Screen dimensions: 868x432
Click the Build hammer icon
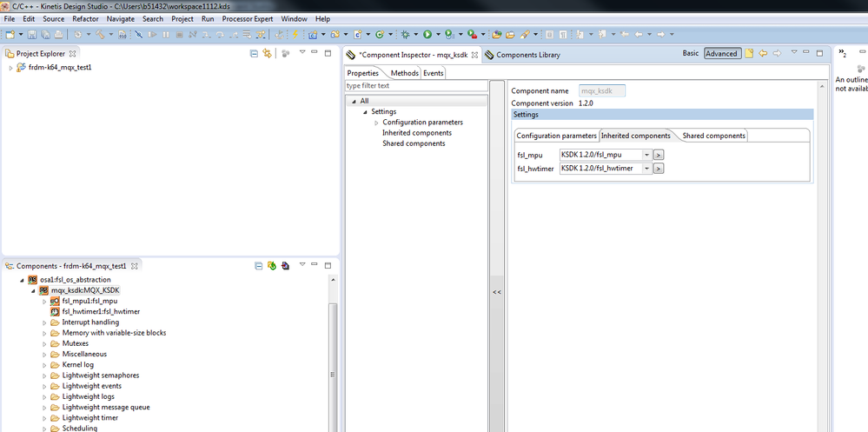[x=100, y=35]
